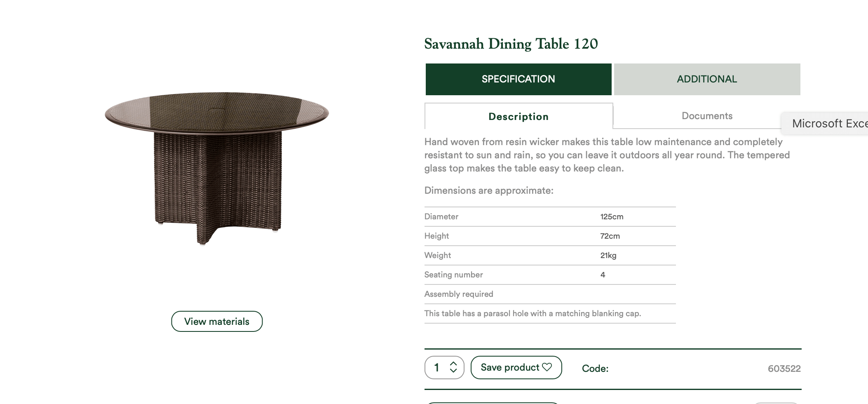Switch to the ADDITIONAL tab

pos(707,79)
